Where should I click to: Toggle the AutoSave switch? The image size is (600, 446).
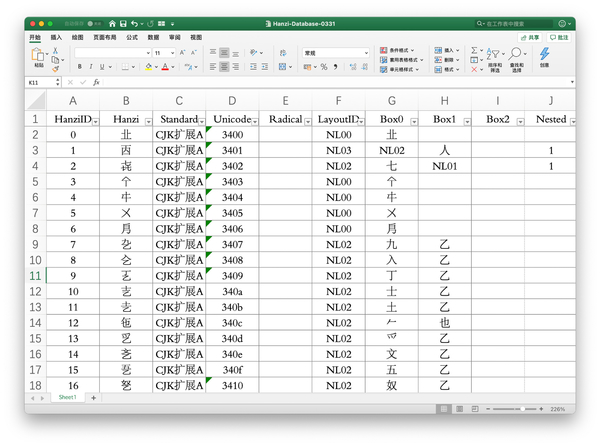(x=93, y=23)
